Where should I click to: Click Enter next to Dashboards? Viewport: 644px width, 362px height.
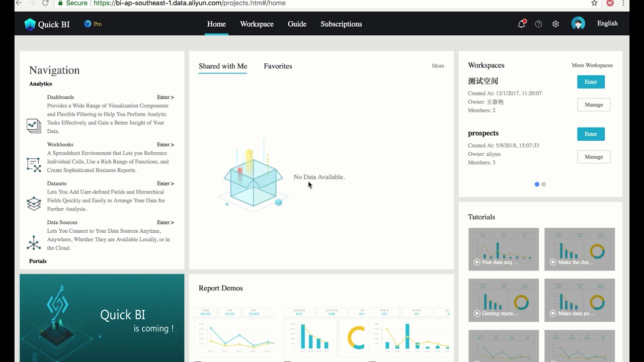(x=166, y=97)
